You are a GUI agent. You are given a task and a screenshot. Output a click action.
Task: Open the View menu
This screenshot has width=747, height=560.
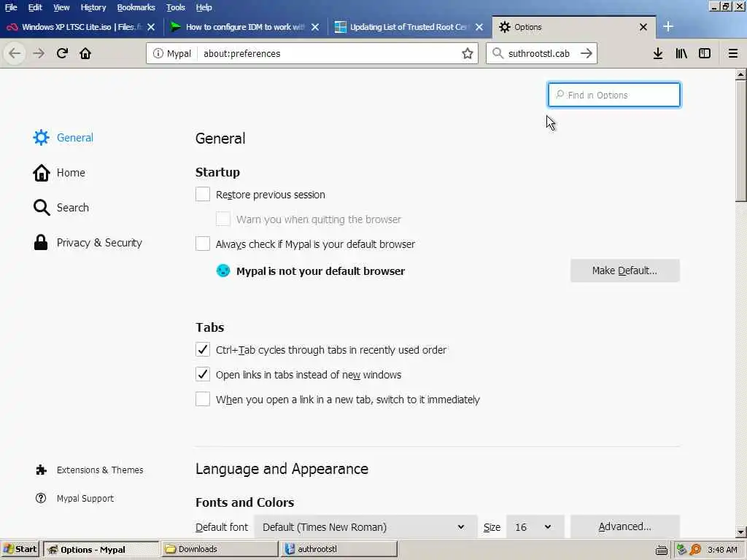[61, 7]
